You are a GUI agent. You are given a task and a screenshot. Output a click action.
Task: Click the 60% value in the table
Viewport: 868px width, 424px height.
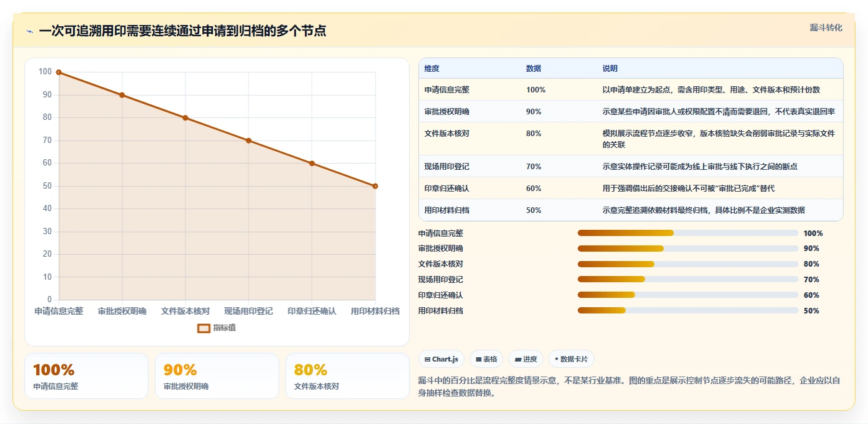[x=534, y=189]
